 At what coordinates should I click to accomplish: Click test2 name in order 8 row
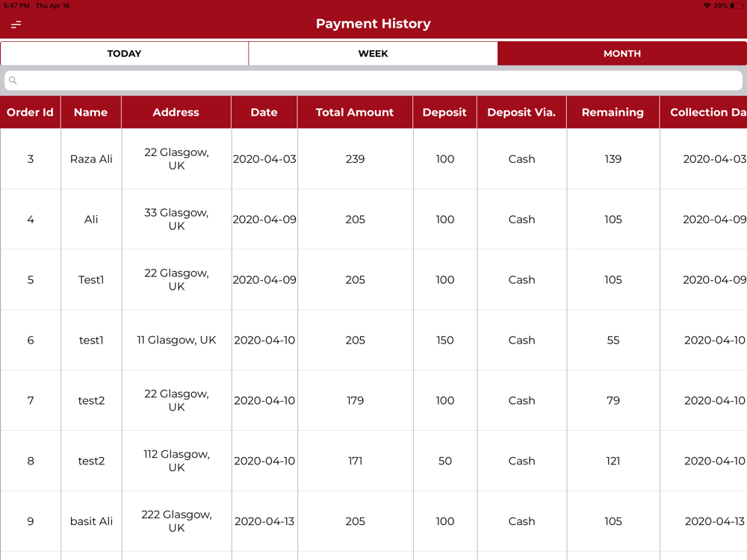91,461
